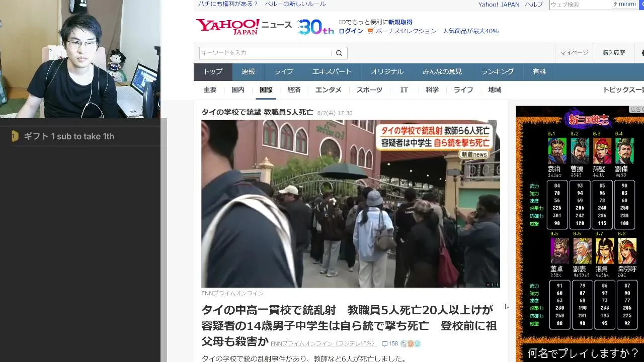Screen dimensions: 644x362
Task: Open the ランキング tab
Action: (497, 72)
